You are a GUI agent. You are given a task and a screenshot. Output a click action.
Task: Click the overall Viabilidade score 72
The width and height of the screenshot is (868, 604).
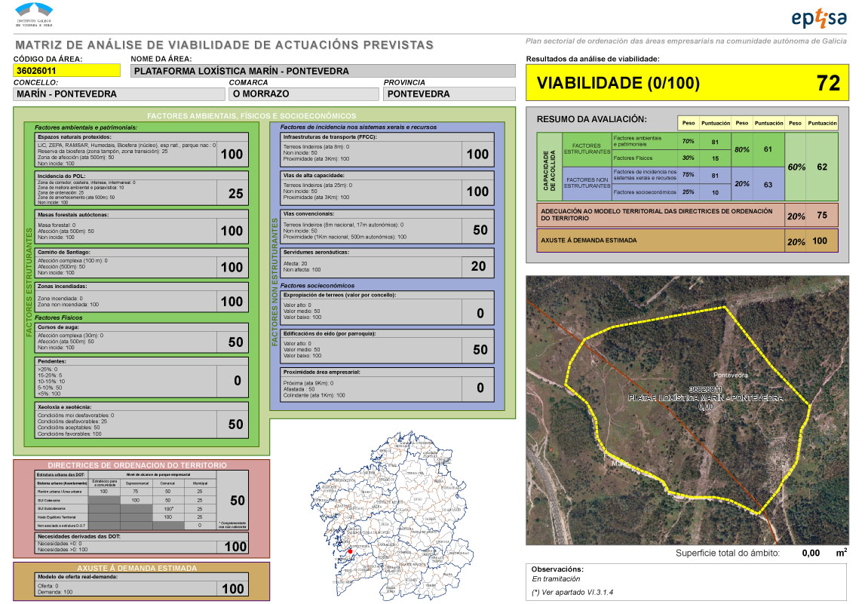tap(827, 84)
